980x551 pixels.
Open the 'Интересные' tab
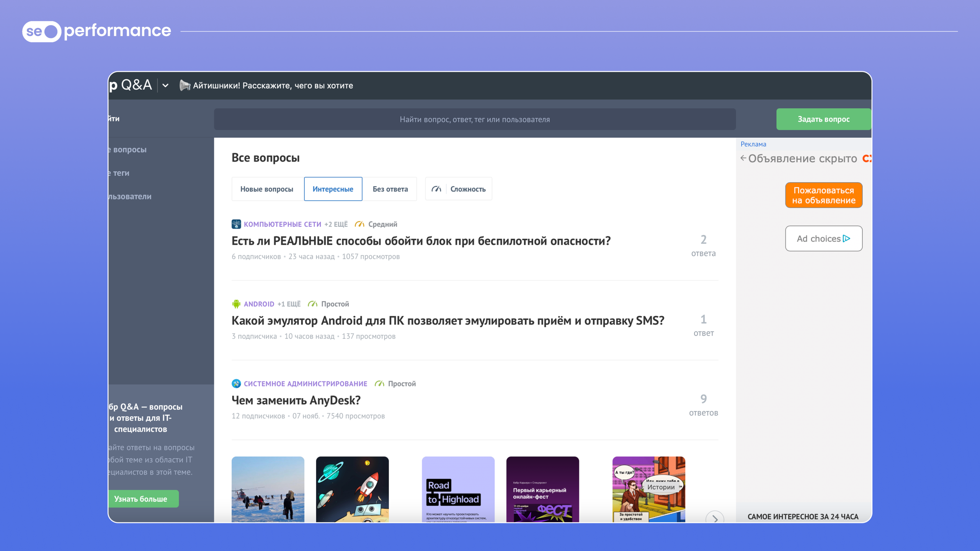pyautogui.click(x=333, y=189)
